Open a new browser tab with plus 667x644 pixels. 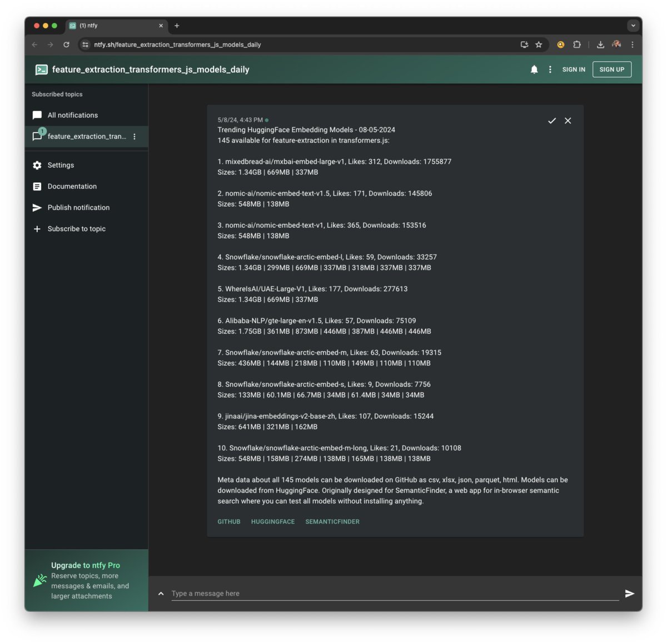(x=177, y=26)
